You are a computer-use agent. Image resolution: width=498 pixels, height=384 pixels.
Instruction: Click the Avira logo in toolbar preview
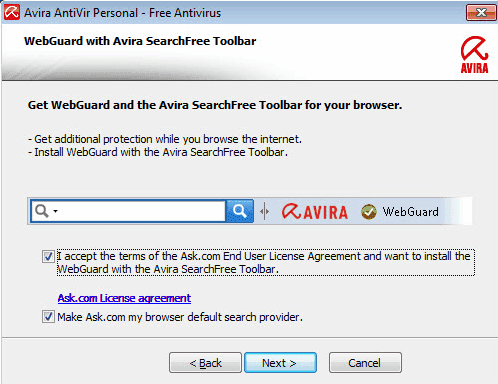click(x=314, y=212)
